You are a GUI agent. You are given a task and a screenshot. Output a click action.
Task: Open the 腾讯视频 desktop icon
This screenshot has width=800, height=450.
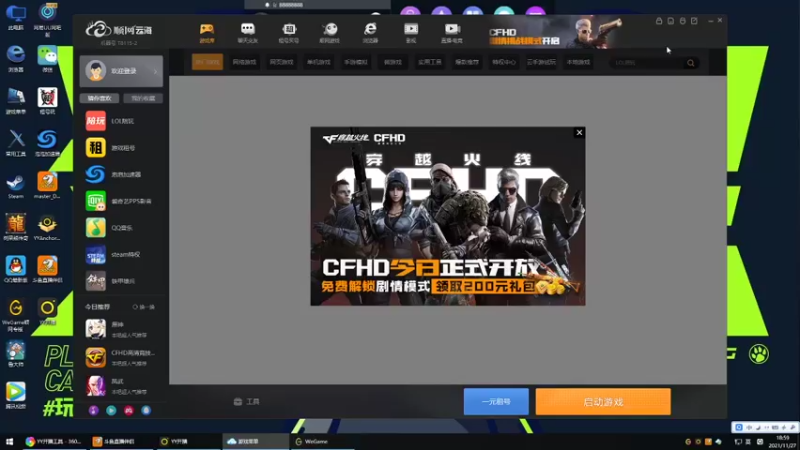(16, 395)
